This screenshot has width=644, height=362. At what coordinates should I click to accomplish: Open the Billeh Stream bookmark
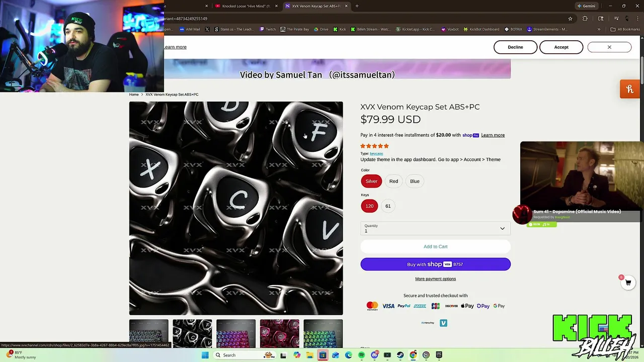point(371,29)
